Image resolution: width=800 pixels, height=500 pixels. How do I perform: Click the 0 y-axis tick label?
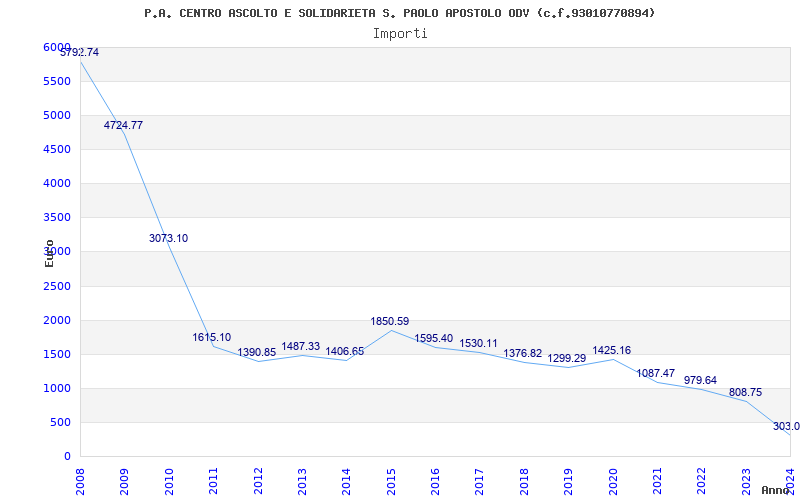point(67,457)
